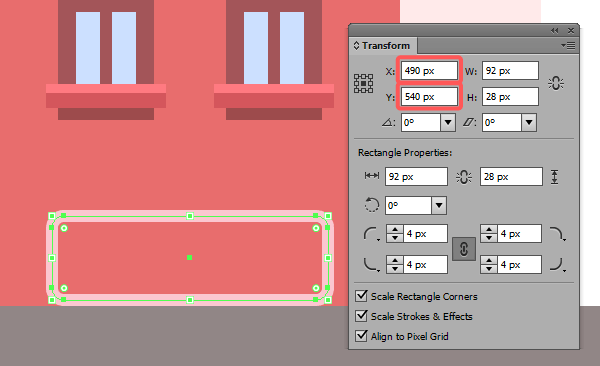Click the top-right corner radius stepper
Image resolution: width=600 pixels, height=366 pixels.
coord(489,234)
